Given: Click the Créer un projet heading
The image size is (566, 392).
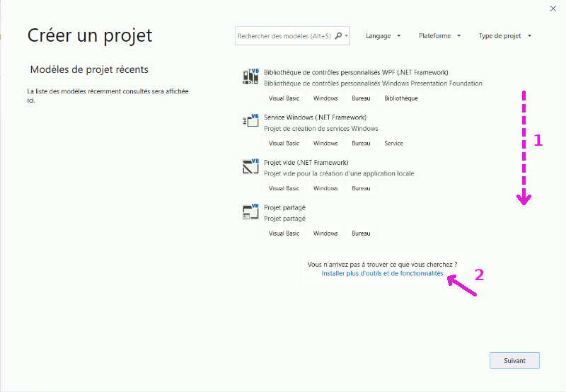Looking at the screenshot, I should click(90, 36).
